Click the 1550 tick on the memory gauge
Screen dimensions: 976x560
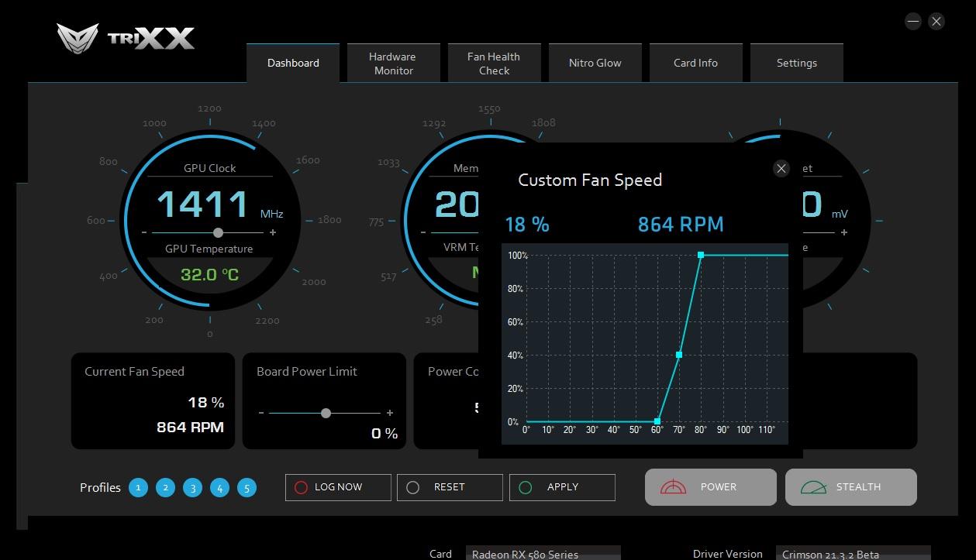pyautogui.click(x=489, y=109)
